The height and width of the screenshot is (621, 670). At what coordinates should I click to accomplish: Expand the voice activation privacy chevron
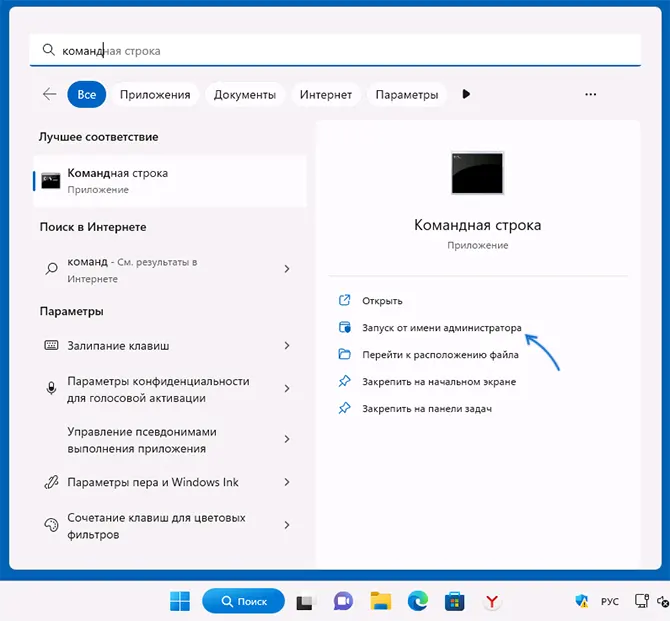(287, 388)
